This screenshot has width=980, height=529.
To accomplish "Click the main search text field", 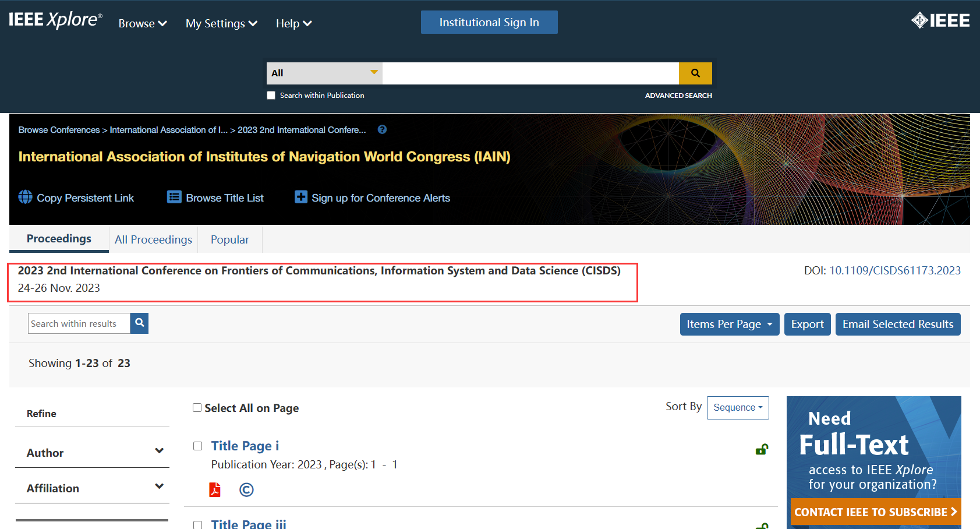I will [x=530, y=73].
